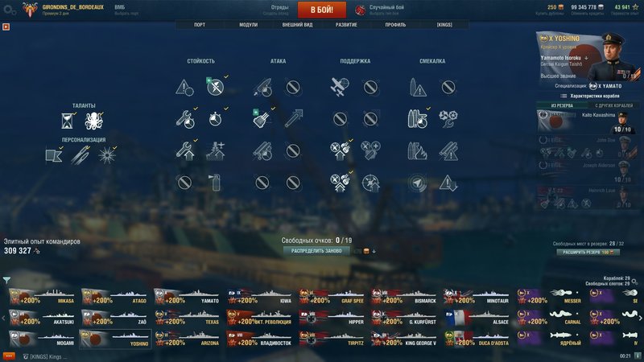Click the octopus talent icon
The image size is (644, 362).
94,121
